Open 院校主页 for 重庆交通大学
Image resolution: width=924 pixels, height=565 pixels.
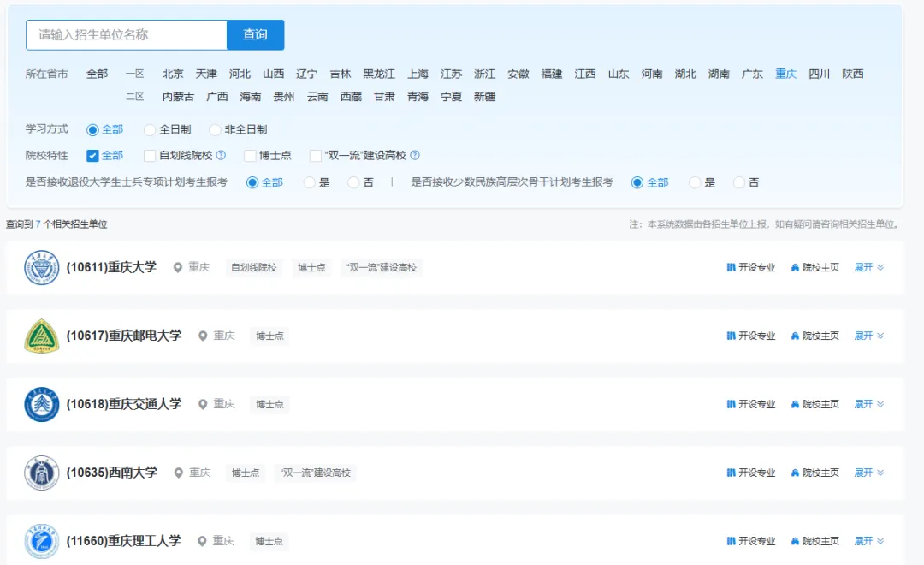point(815,404)
